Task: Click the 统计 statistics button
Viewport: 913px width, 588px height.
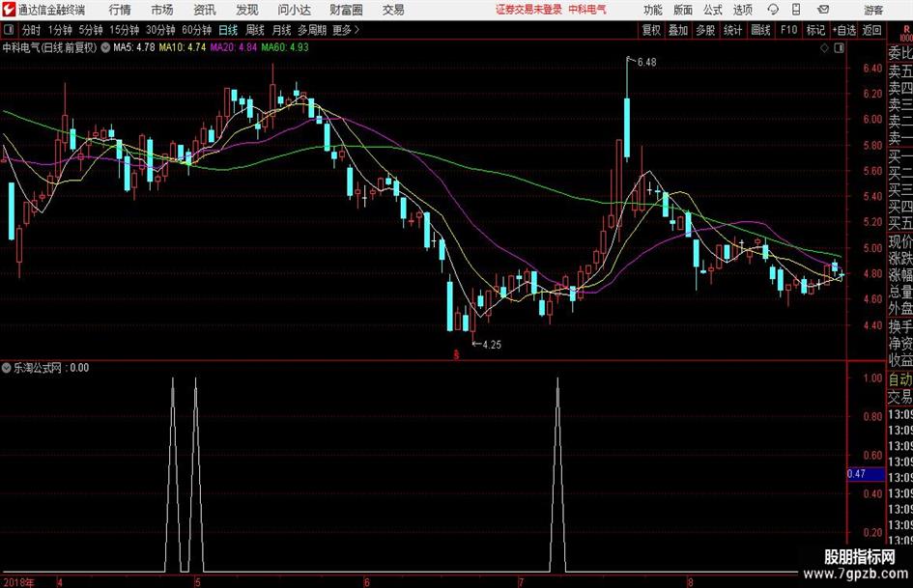Action: click(732, 30)
